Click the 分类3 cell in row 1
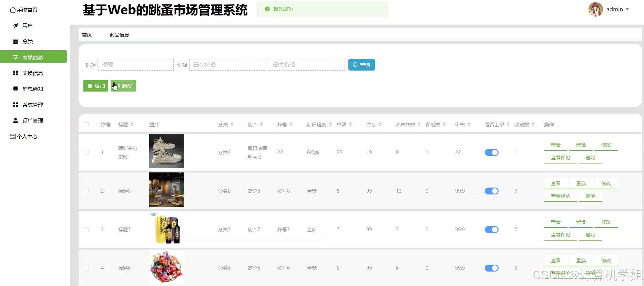644x286 pixels. click(x=224, y=152)
